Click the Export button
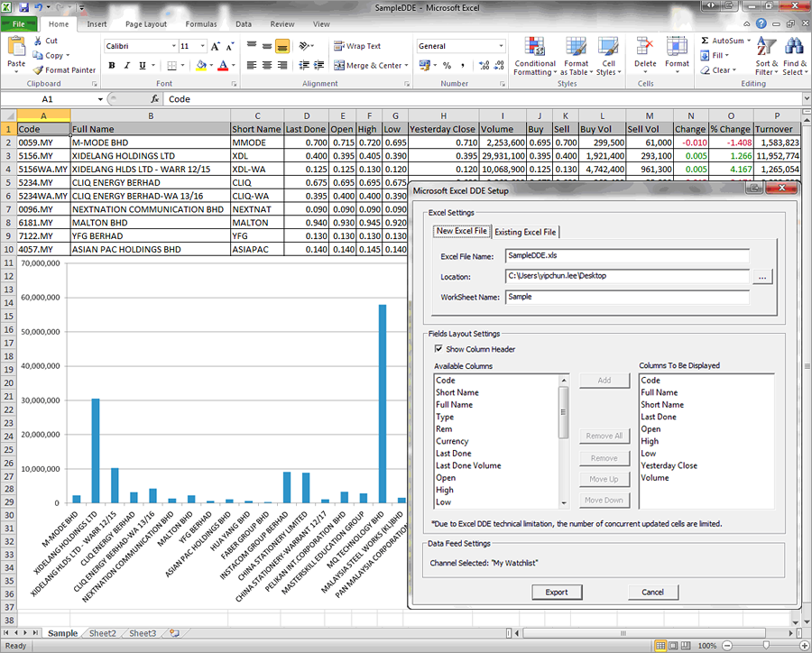Screen dimensions: 812x653 [557, 592]
